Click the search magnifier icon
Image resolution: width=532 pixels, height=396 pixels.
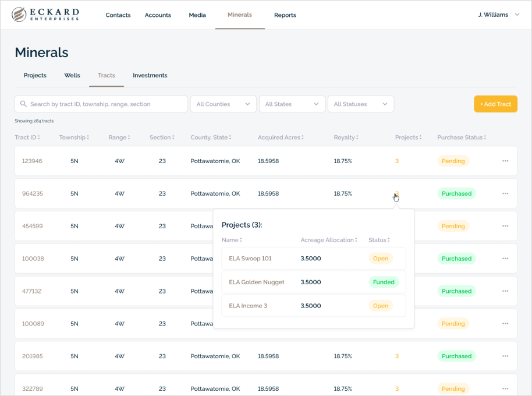(23, 104)
